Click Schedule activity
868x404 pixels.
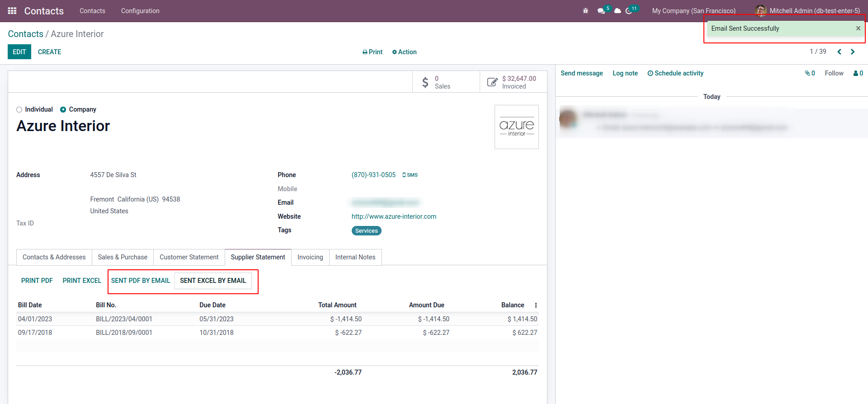pyautogui.click(x=675, y=73)
